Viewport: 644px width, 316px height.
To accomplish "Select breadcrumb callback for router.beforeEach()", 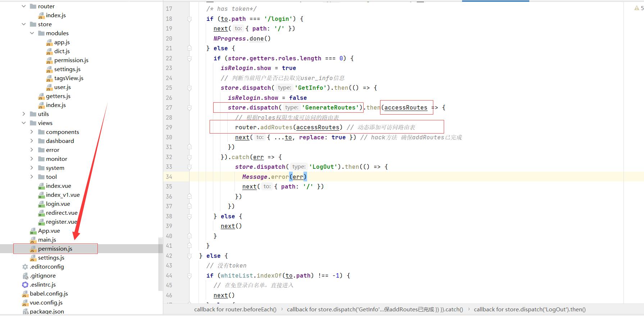I will (x=235, y=310).
